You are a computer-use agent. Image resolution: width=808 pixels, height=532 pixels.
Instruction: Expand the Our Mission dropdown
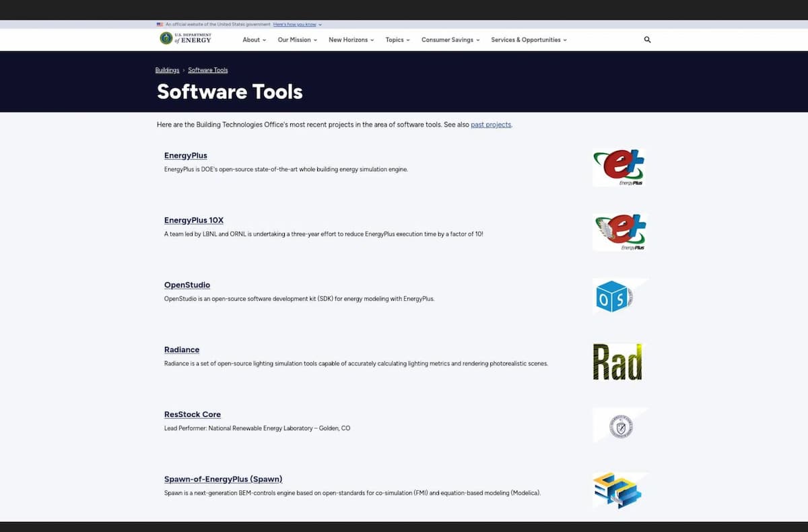pyautogui.click(x=297, y=40)
